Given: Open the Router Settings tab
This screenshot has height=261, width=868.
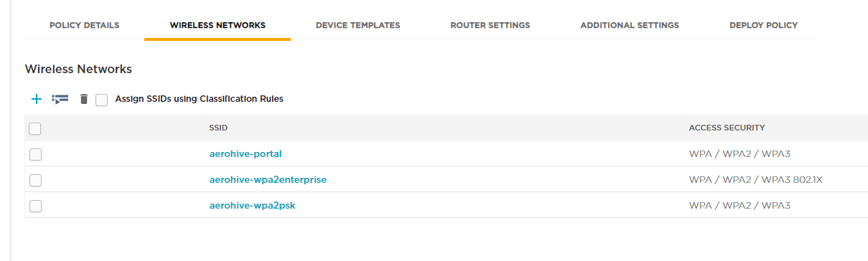Looking at the screenshot, I should [x=490, y=25].
